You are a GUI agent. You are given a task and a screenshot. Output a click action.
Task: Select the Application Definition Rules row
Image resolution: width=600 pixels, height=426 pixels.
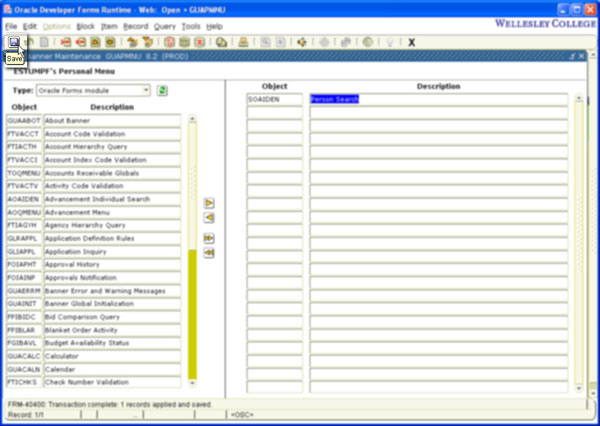click(94, 238)
